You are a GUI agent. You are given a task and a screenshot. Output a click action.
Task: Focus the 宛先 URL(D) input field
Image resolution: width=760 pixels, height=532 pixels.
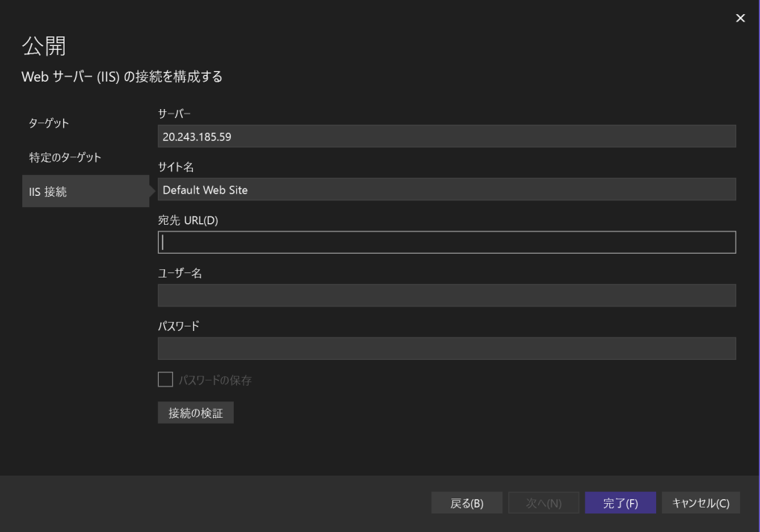coord(446,243)
